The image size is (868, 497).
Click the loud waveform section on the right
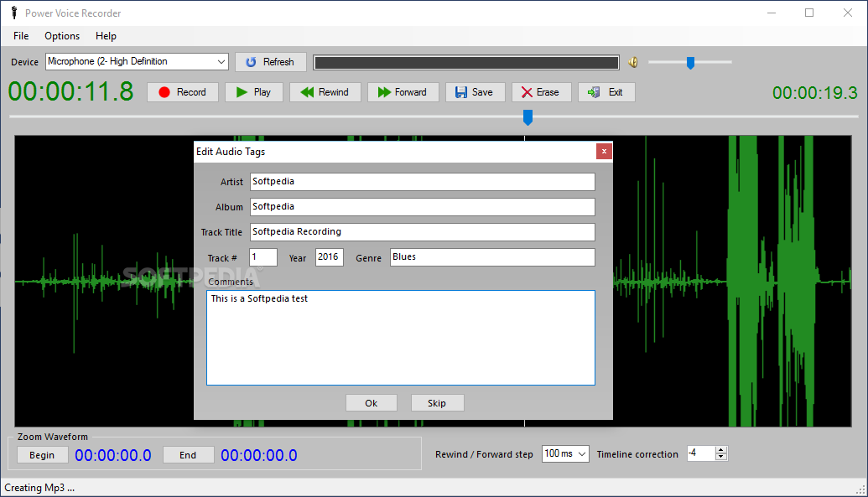click(x=772, y=281)
